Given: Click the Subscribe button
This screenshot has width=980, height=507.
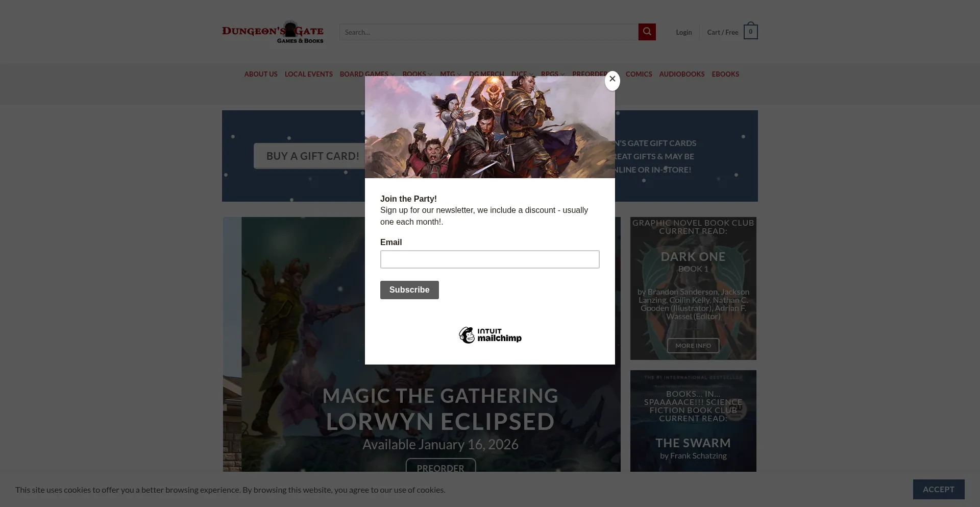Looking at the screenshot, I should tap(409, 289).
